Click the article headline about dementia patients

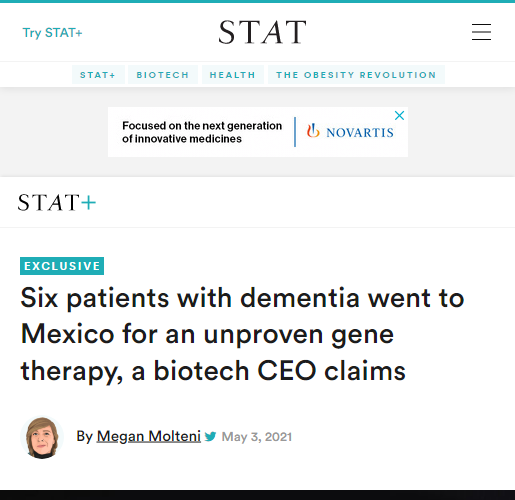[x=242, y=334]
